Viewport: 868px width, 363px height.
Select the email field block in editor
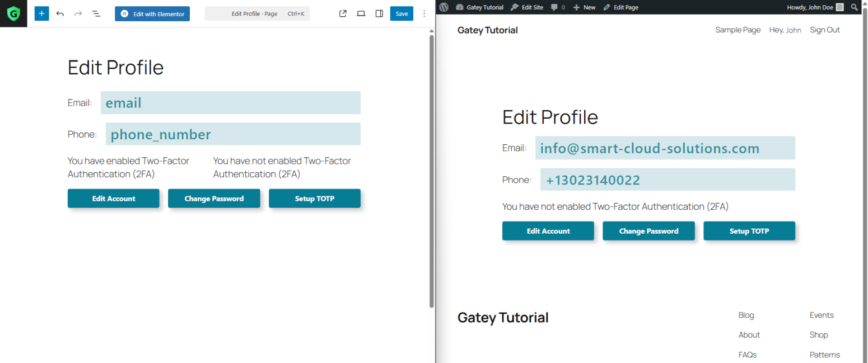tap(230, 103)
